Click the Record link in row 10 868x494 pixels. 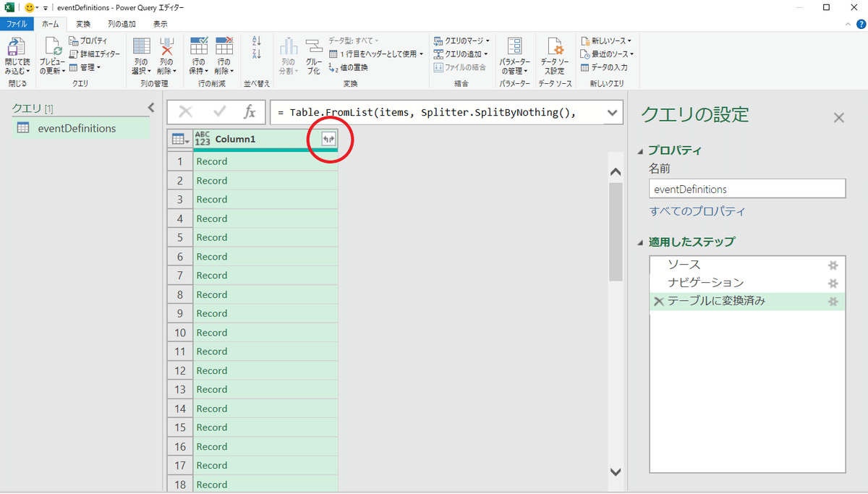point(212,333)
